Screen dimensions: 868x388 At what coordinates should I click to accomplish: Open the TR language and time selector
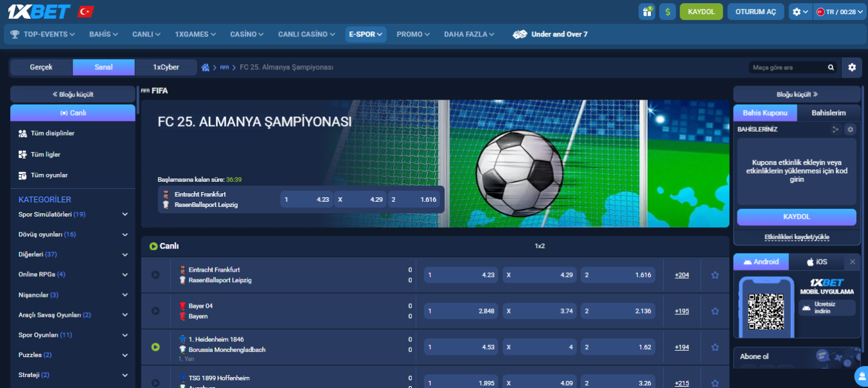click(x=840, y=12)
